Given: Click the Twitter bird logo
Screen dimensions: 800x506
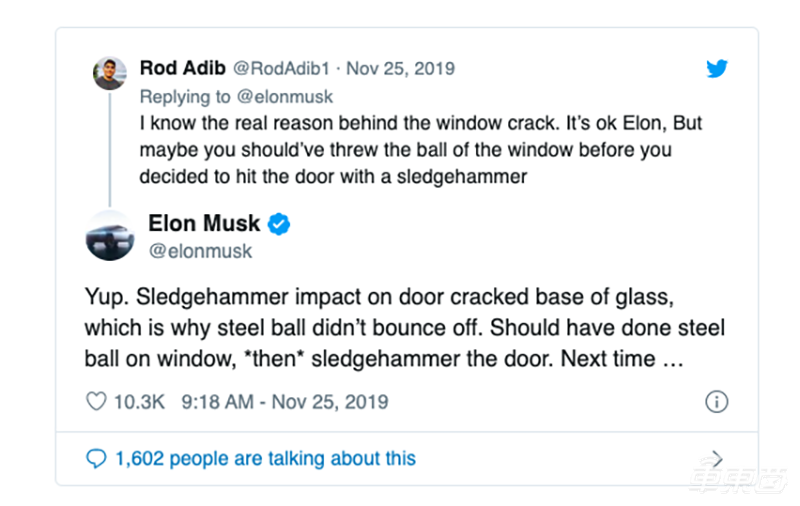Looking at the screenshot, I should pyautogui.click(x=717, y=69).
